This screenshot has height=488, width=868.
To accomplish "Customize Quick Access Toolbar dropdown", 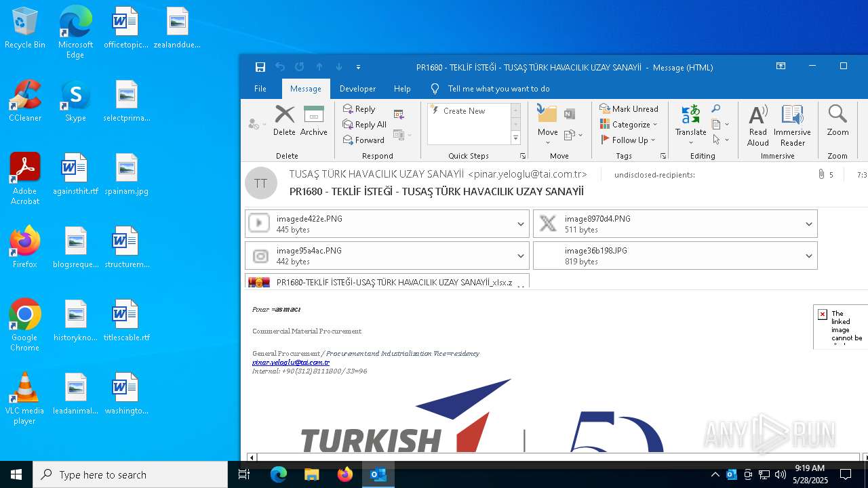I will pos(358,67).
